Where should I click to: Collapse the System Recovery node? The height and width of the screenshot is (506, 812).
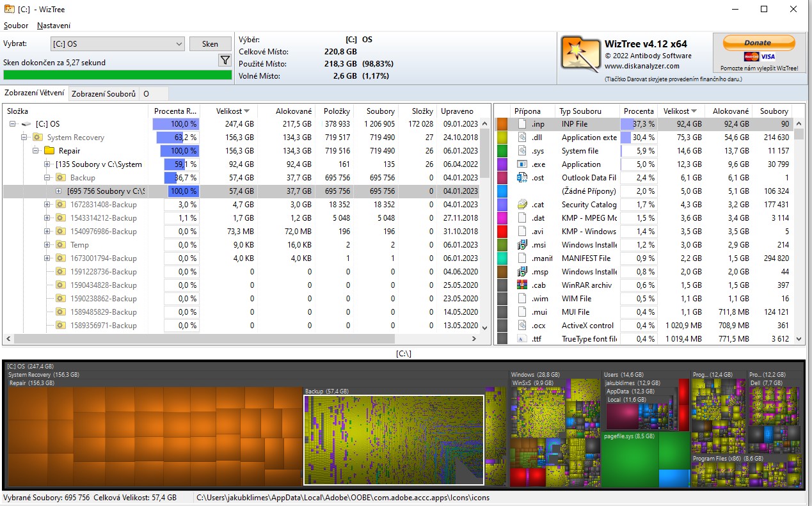24,138
